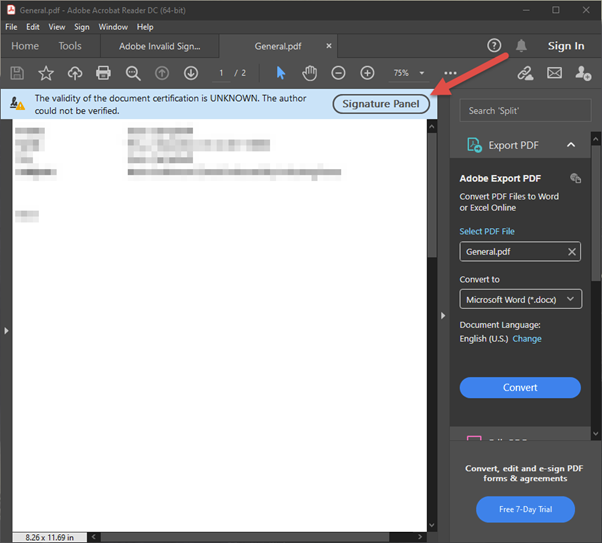Collapse the Export PDF section
602x543 pixels.
click(x=571, y=145)
